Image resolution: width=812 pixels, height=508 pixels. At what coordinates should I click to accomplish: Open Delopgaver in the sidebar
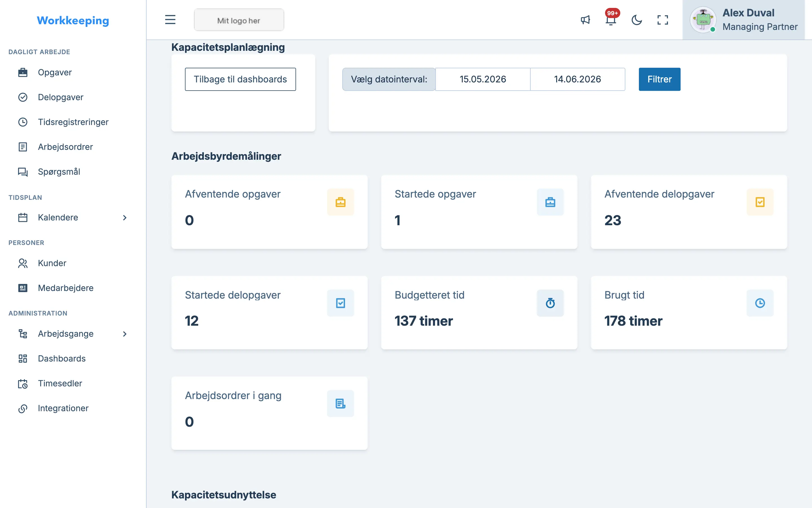pos(60,97)
